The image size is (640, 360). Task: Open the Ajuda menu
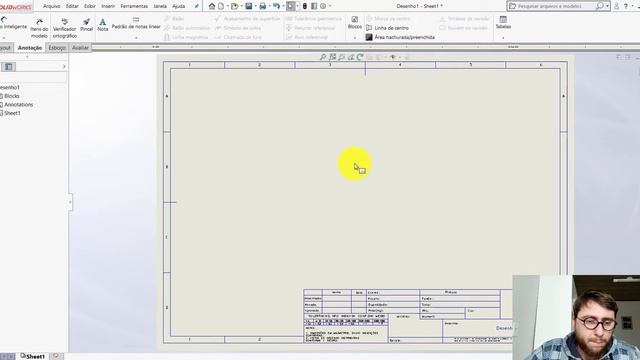178,6
